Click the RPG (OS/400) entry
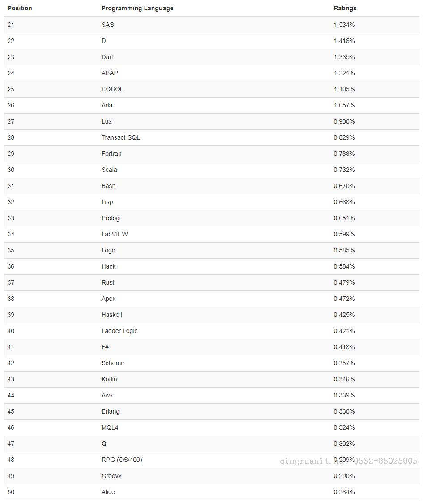Screen dimensions: 423x504 point(121,460)
